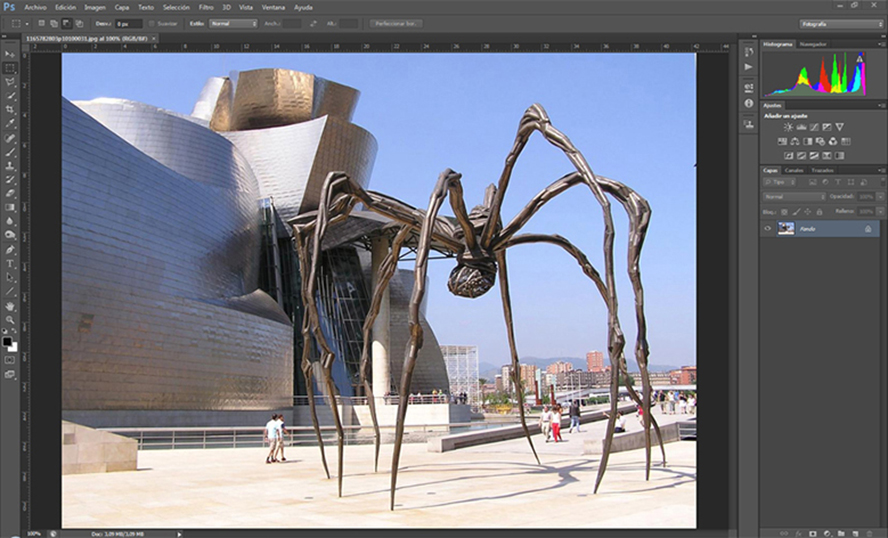Select the Dodge tool
The image size is (888, 538).
tap(10, 235)
